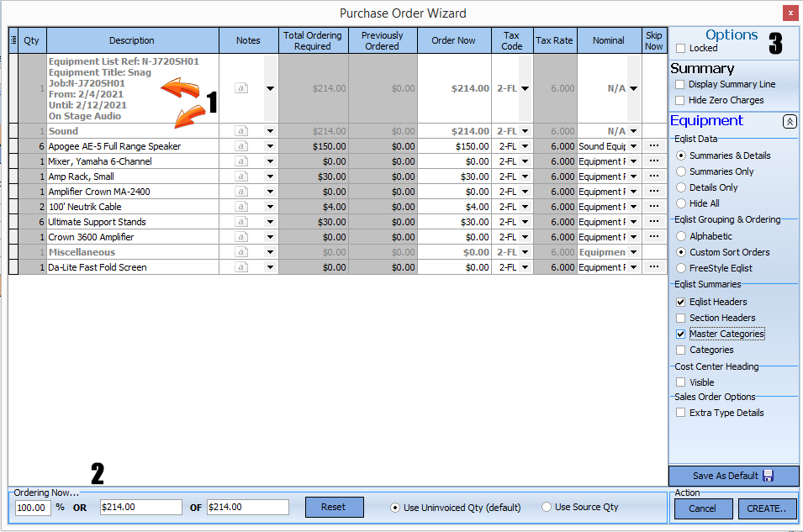Collapse the Equipment panel with chevron icon
Image resolution: width=803 pixels, height=532 pixels.
(789, 121)
